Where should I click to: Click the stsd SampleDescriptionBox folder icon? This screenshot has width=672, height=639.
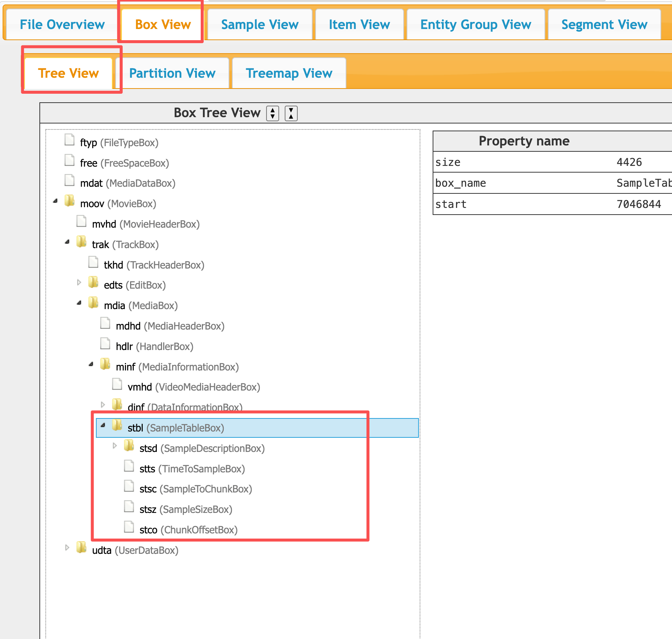(x=129, y=446)
